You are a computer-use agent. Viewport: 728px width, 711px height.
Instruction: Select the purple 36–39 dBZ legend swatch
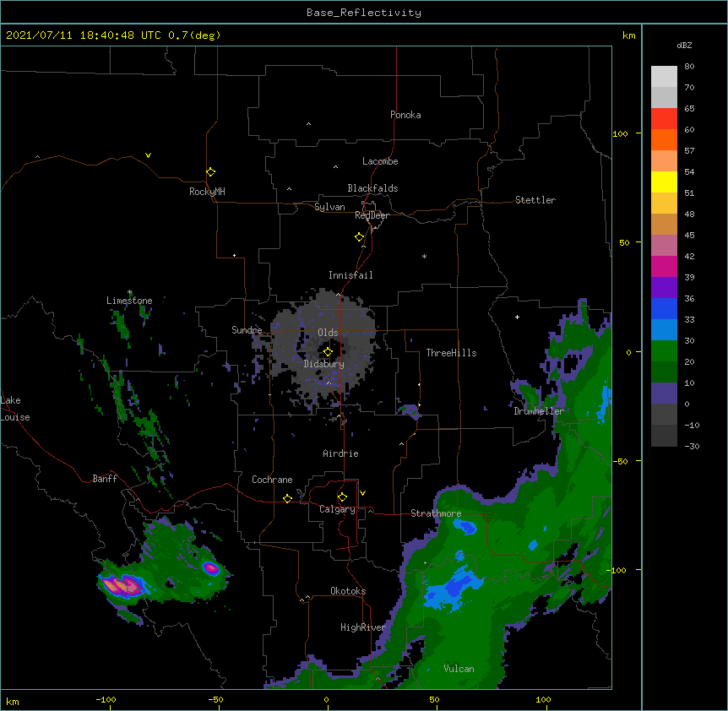pos(664,287)
